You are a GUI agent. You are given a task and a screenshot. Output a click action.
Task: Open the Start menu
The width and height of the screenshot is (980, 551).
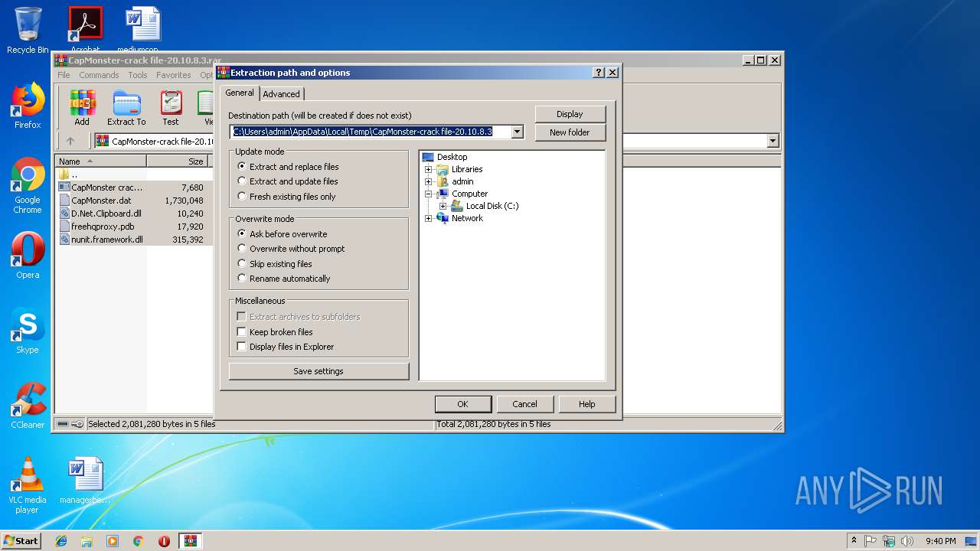tap(21, 541)
